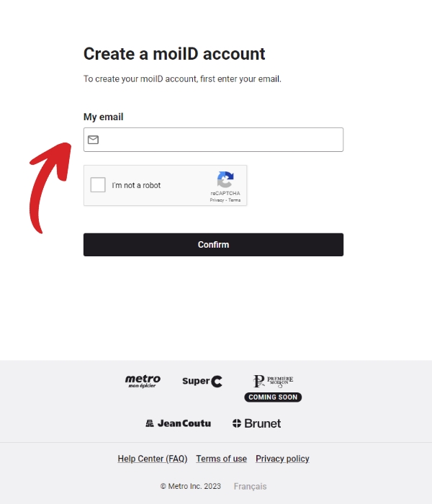Screen dimensions: 432x504
Task: Click the My email input field
Action: click(213, 140)
